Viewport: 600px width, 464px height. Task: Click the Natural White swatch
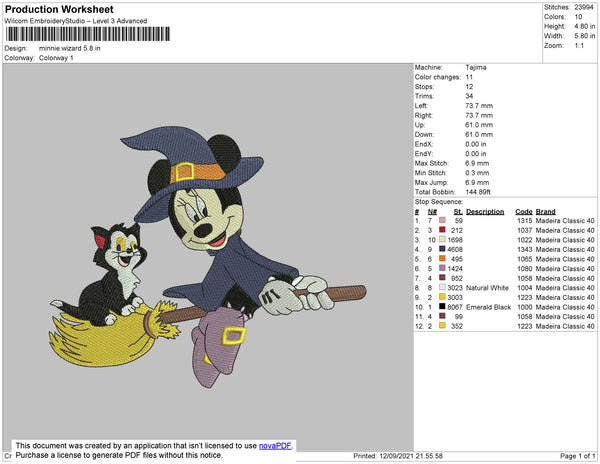[x=442, y=287]
